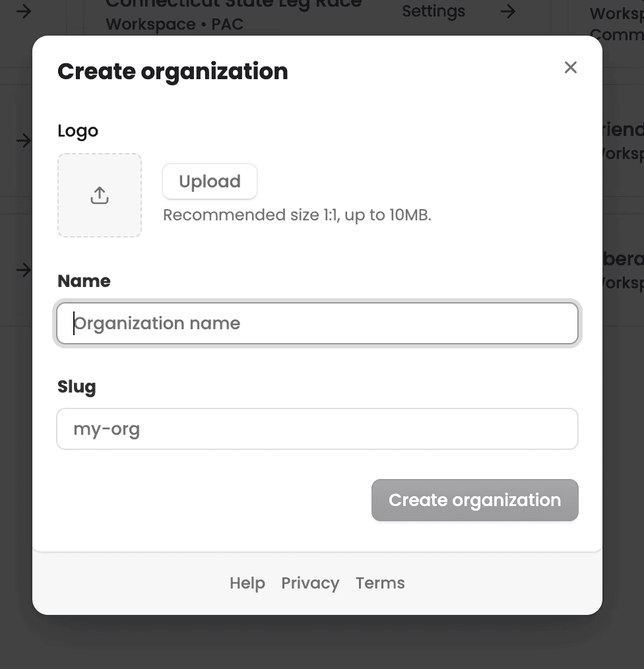Select the cut-off entry ending in riend

pyautogui.click(x=622, y=141)
